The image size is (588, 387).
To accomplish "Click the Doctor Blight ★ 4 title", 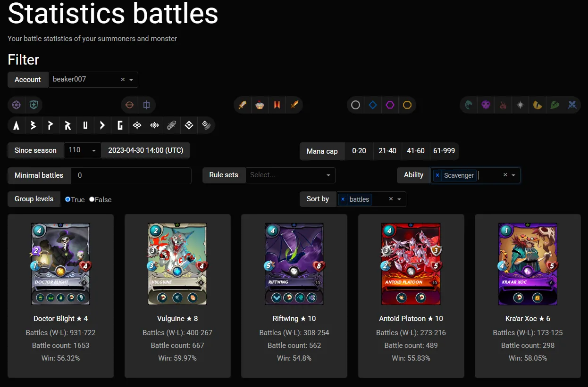I will pos(60,319).
